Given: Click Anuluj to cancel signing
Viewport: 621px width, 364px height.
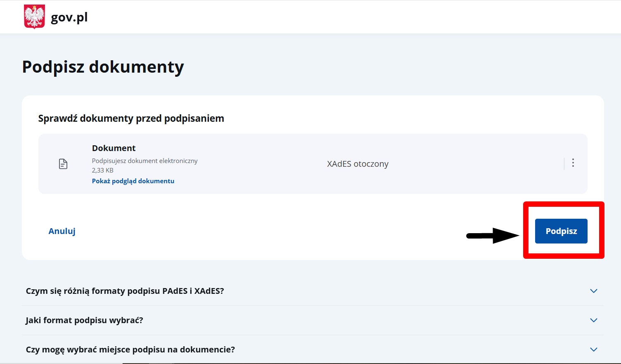Looking at the screenshot, I should (x=62, y=231).
